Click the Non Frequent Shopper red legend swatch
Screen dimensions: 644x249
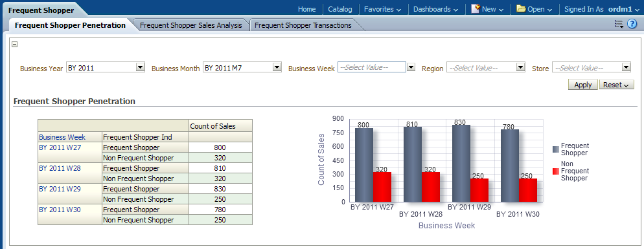click(556, 171)
